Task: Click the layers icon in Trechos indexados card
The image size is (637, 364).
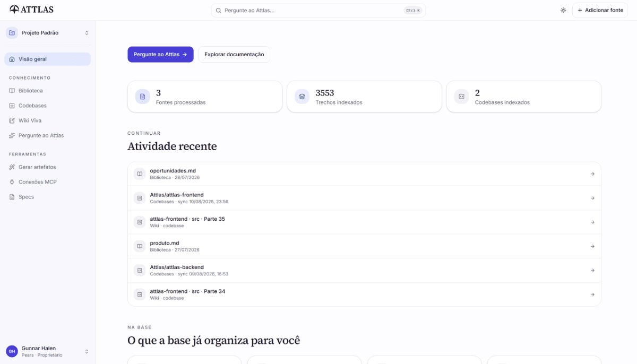Action: pos(302,97)
